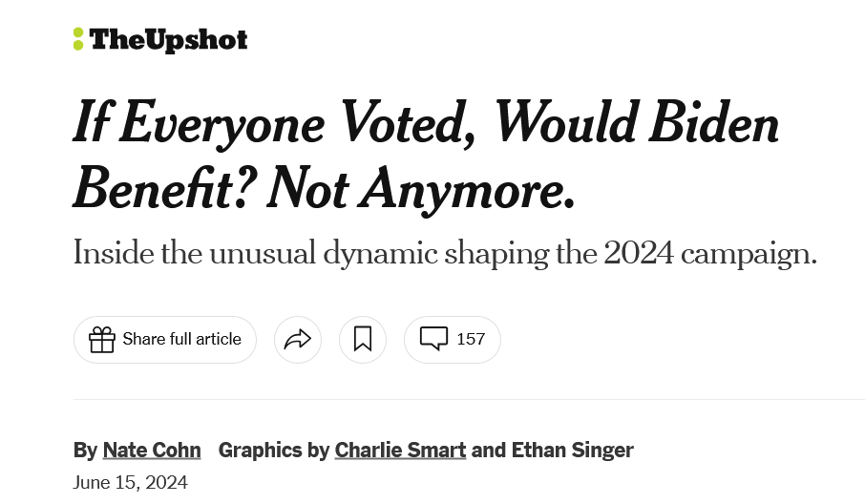Viewport: 865px width, 504px height.
Task: Save article with the bookmark icon
Action: [x=363, y=339]
